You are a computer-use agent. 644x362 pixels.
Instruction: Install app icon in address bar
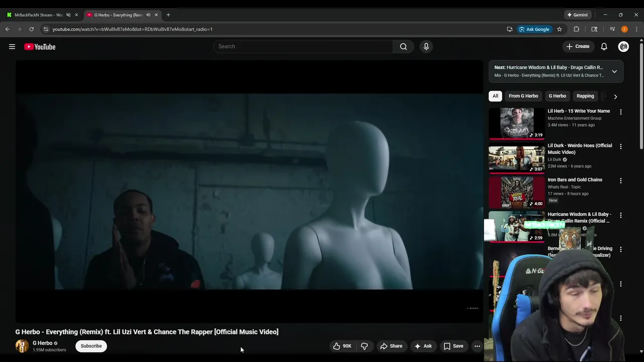510,29
